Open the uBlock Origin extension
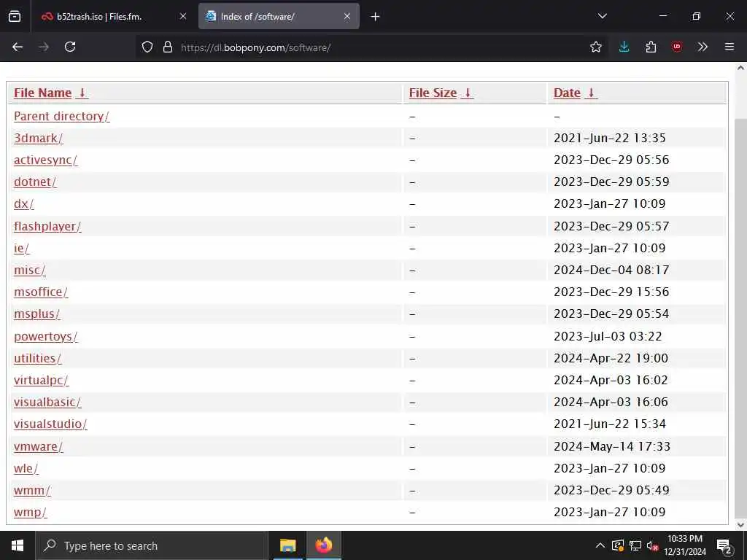Image resolution: width=747 pixels, height=560 pixels. pos(676,47)
